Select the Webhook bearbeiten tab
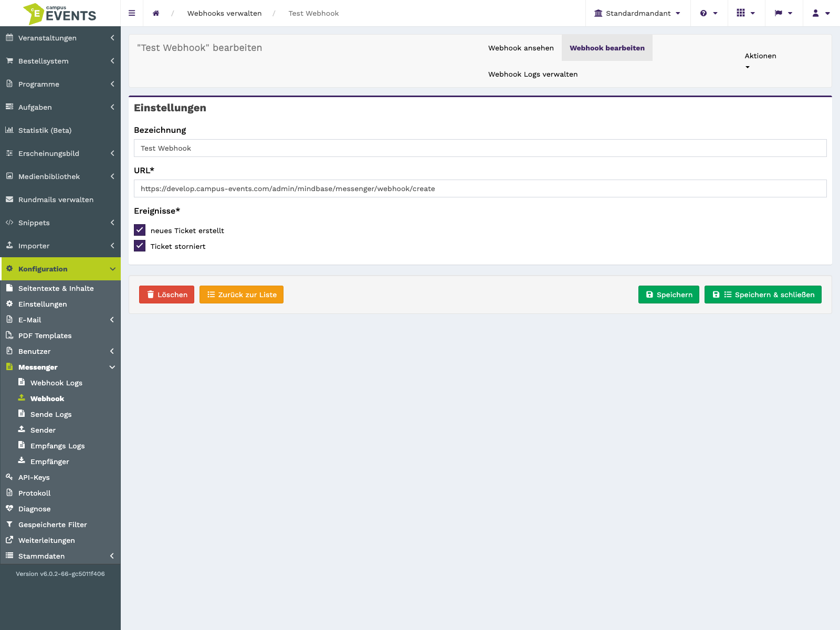The width and height of the screenshot is (840, 630). click(x=607, y=48)
